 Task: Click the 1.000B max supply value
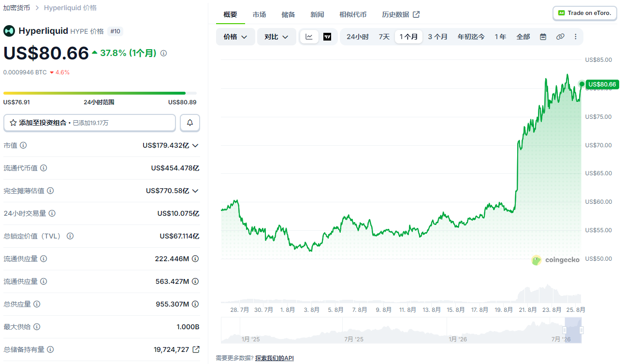click(x=188, y=327)
